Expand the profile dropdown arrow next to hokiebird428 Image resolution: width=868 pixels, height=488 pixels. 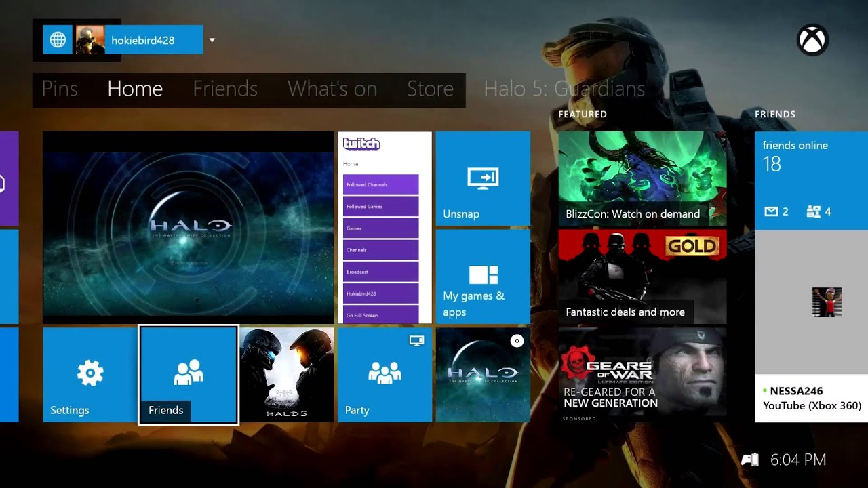(x=212, y=40)
